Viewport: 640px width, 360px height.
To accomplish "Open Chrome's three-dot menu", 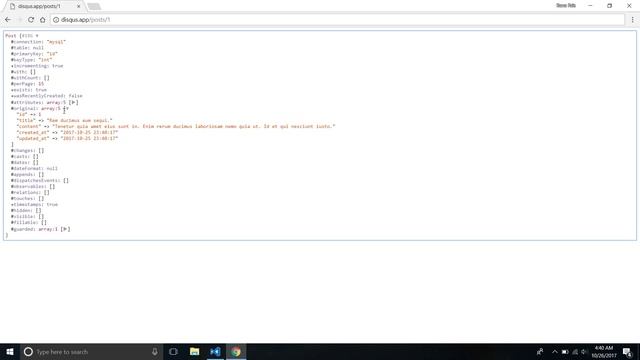I will click(x=633, y=20).
